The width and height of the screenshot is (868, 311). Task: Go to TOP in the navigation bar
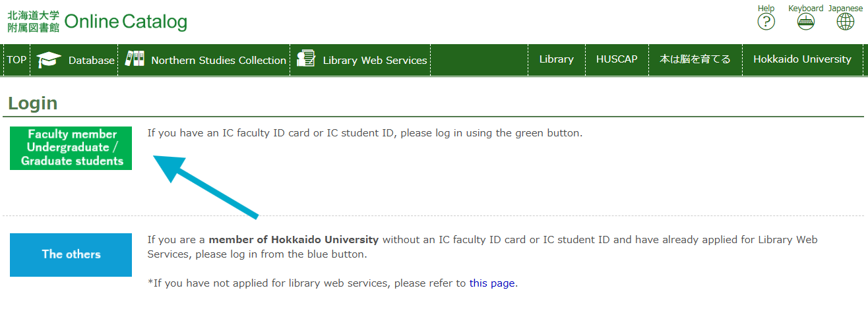16,60
